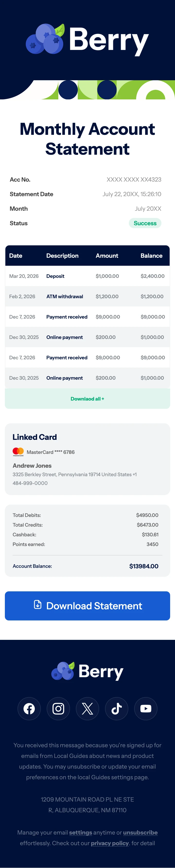The width and height of the screenshot is (175, 868).
Task: Select the Amount column header
Action: [107, 256]
